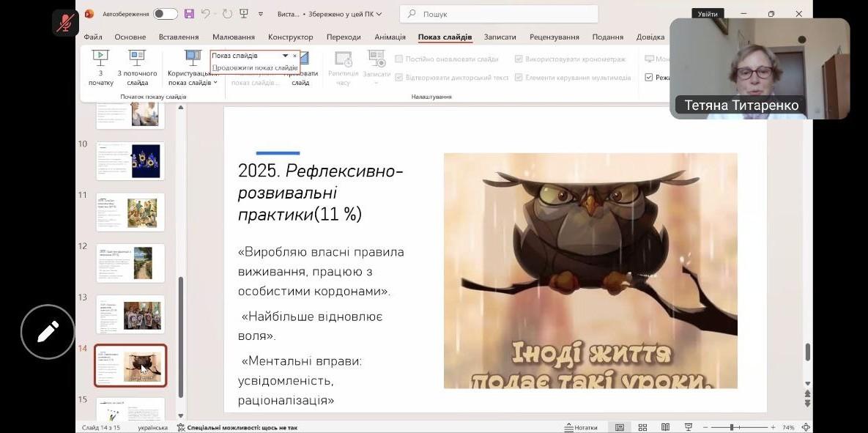Click Продовжити показ слайдів option

(x=254, y=67)
